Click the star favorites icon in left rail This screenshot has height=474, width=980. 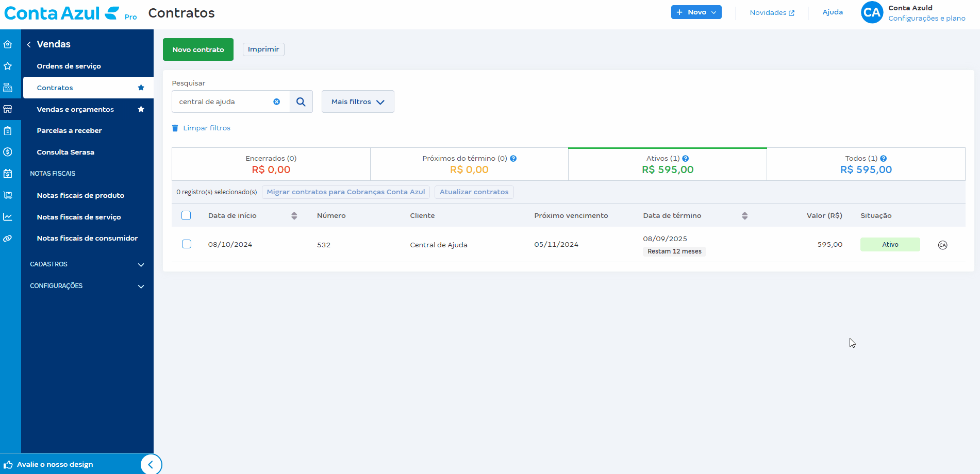pyautogui.click(x=8, y=66)
